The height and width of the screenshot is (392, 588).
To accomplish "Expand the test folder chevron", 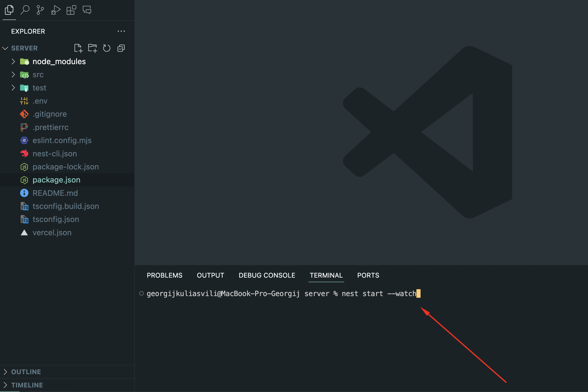I will pos(13,88).
